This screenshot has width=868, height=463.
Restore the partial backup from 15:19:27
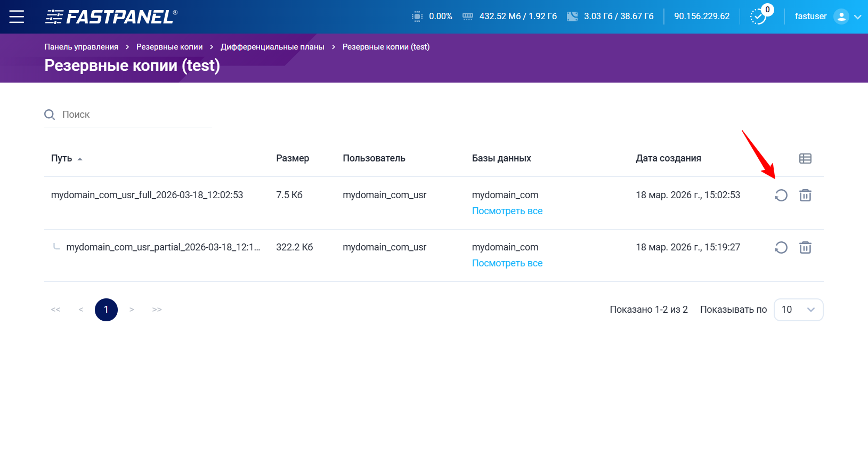click(781, 248)
